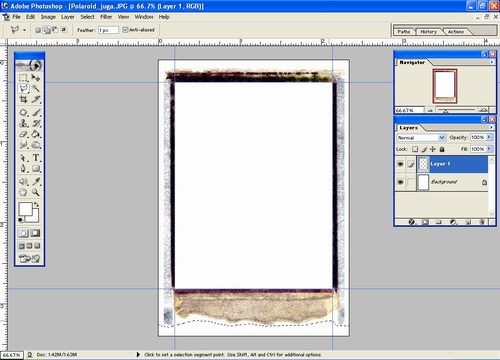Image resolution: width=500 pixels, height=360 pixels.
Task: Enable Add to selection mode
Action: [x=47, y=30]
